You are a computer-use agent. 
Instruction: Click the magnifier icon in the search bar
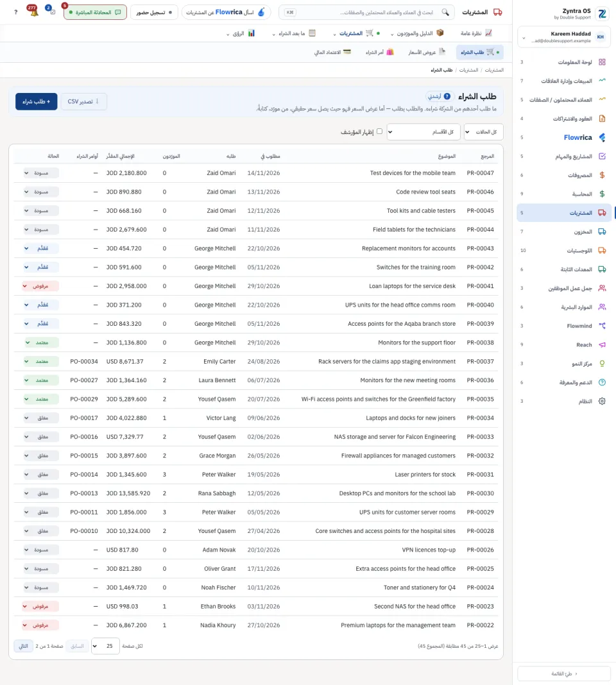pos(445,12)
